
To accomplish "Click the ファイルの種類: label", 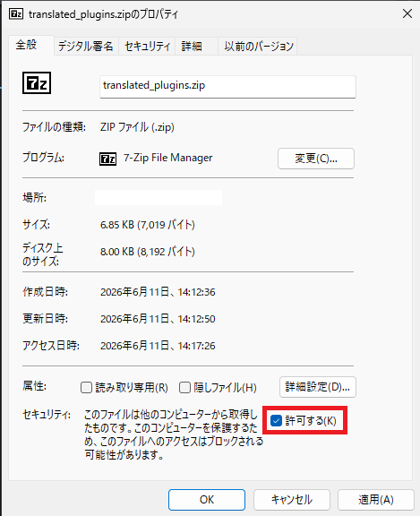I will (55, 127).
